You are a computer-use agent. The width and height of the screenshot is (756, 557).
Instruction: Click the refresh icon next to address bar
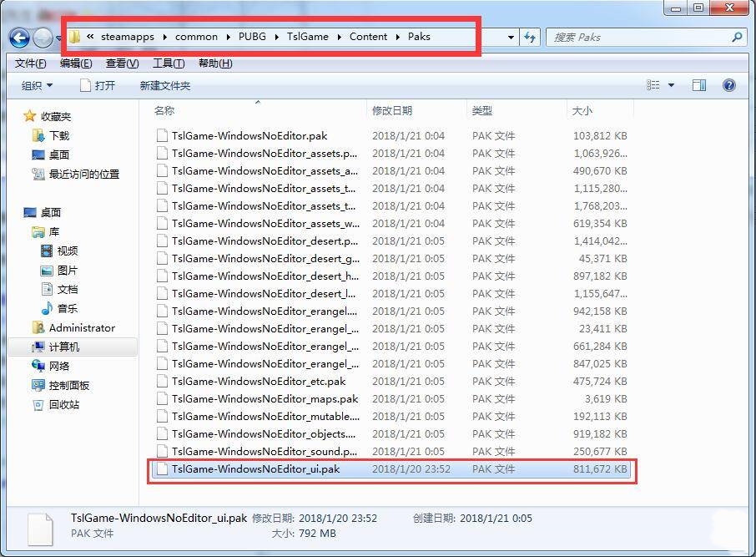pyautogui.click(x=530, y=38)
